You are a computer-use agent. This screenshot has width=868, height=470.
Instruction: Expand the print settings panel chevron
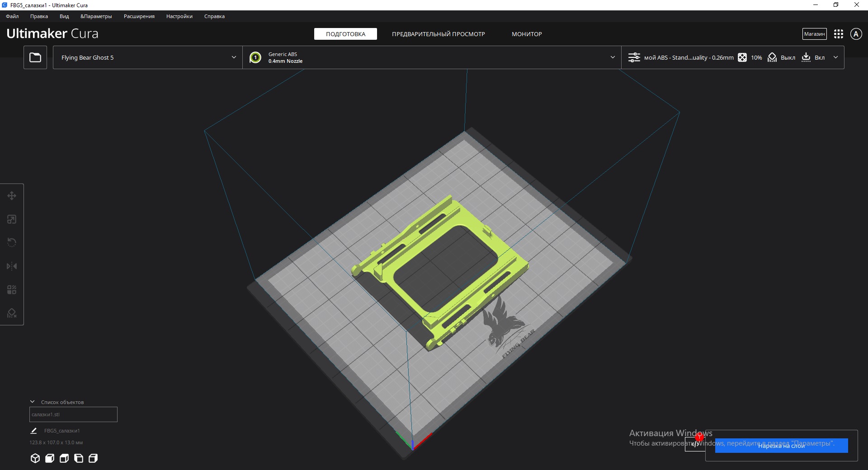[835, 57]
